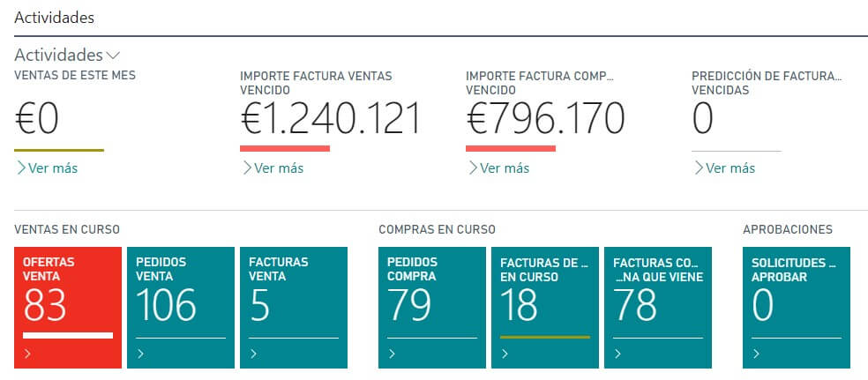The width and height of the screenshot is (868, 380).
Task: Click chevron on Solicitudes Aprobar tile
Action: pyautogui.click(x=756, y=354)
